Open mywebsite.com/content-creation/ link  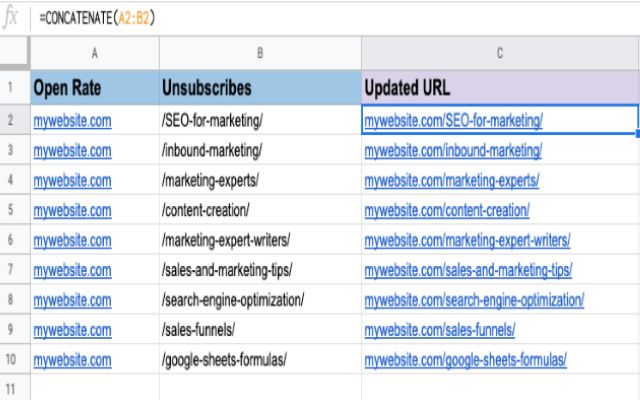coord(447,211)
